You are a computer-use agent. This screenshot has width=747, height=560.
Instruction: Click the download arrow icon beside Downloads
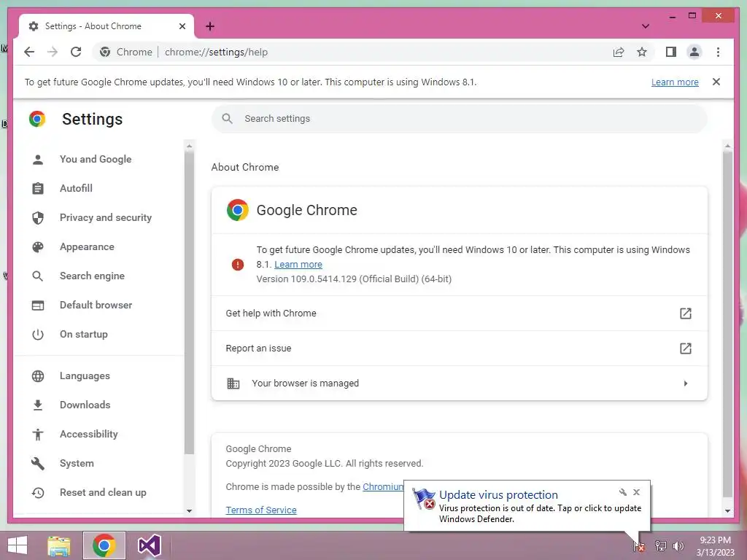tap(38, 405)
